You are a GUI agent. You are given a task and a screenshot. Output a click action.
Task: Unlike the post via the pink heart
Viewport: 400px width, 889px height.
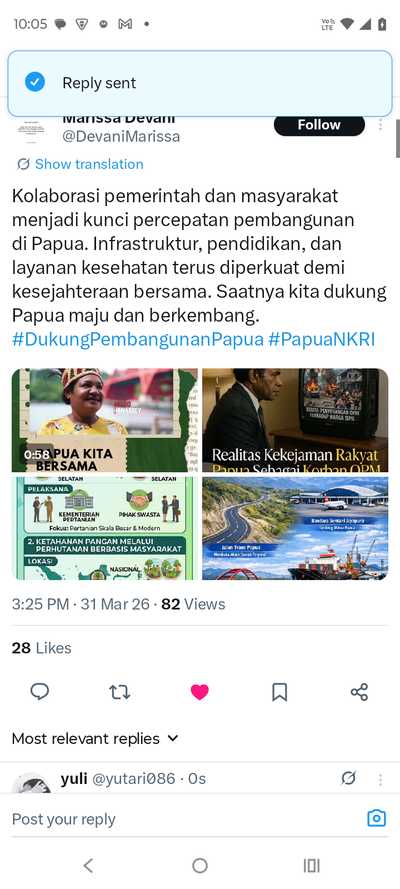[199, 692]
